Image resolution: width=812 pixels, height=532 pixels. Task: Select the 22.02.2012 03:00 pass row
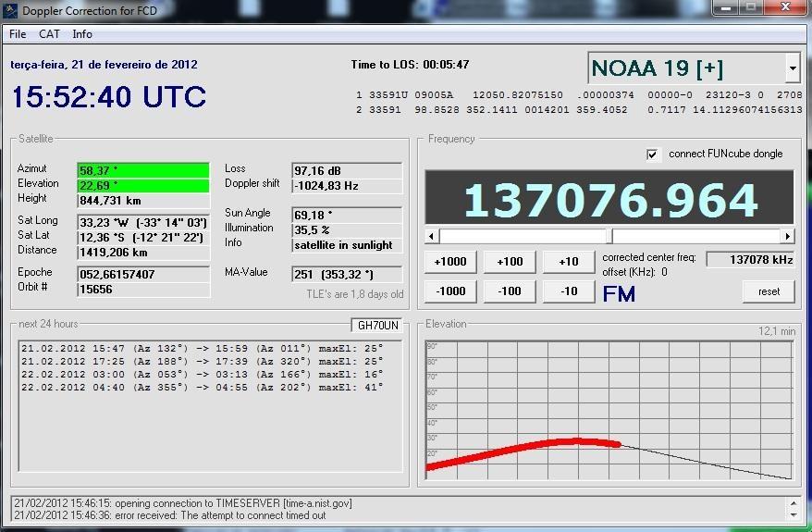click(x=202, y=374)
